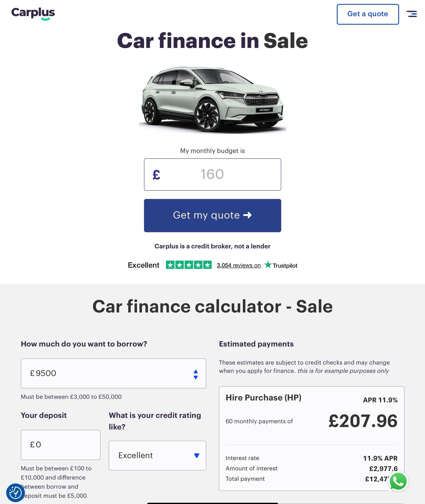Click the credit rating dropdown arrow
Image resolution: width=425 pixels, height=504 pixels.
pyautogui.click(x=197, y=456)
